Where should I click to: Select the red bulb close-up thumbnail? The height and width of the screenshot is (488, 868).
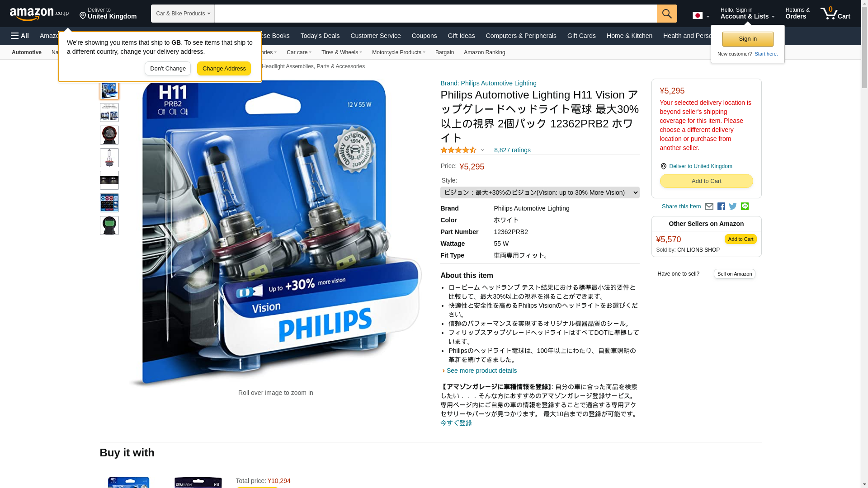point(109,135)
